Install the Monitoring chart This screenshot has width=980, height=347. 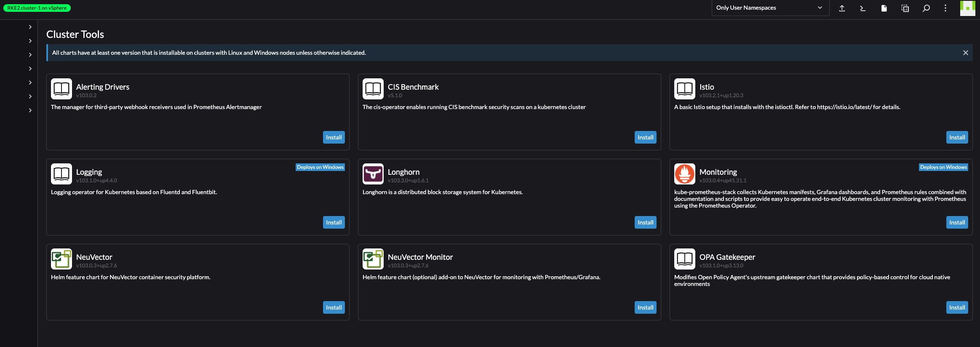[x=957, y=222]
